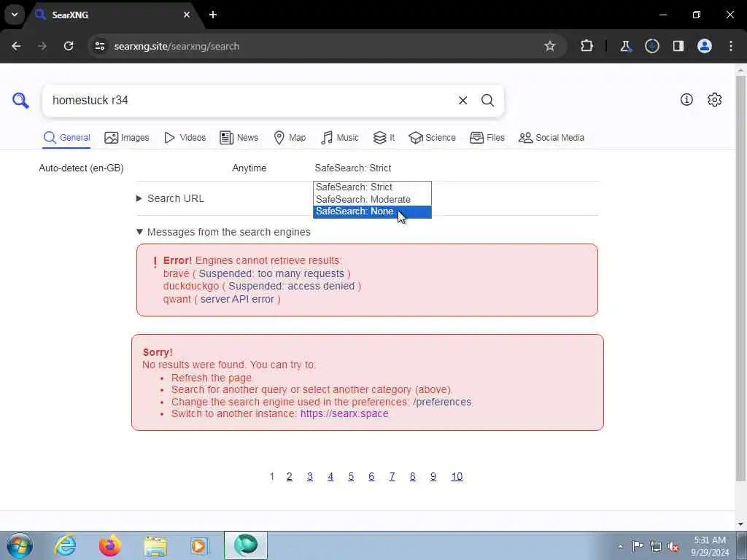Open Chrome Labs flask icon
The image size is (747, 560).
tap(625, 46)
